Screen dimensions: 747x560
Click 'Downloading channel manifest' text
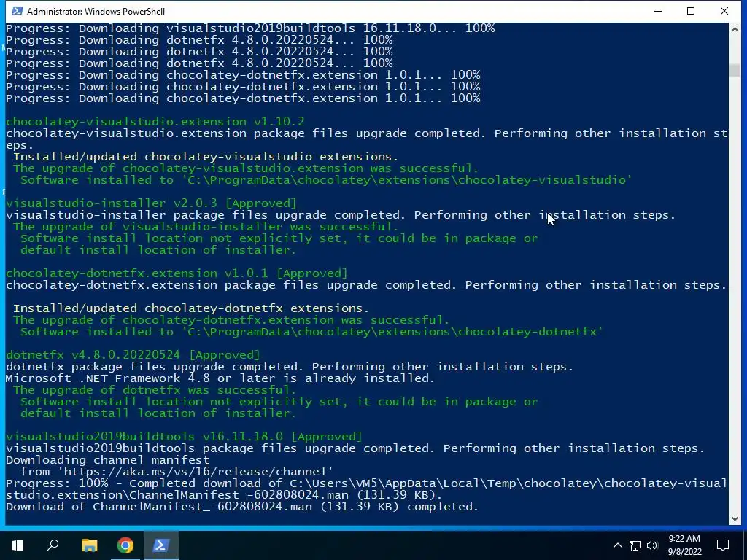click(108, 460)
